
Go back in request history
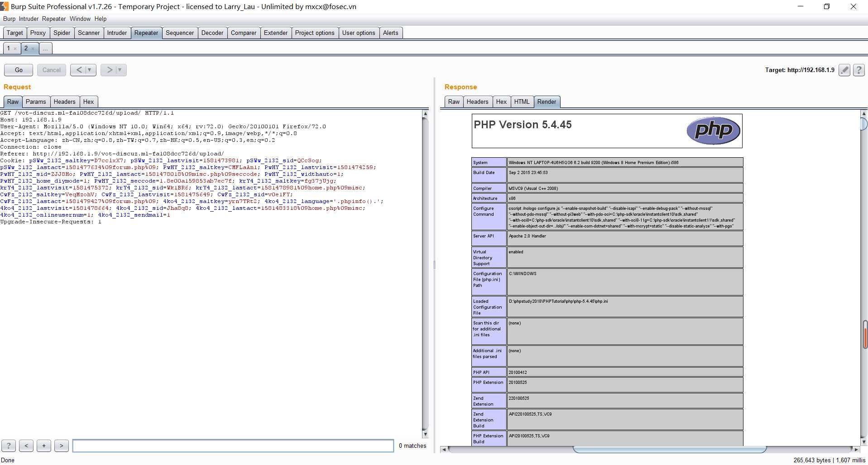[x=79, y=70]
